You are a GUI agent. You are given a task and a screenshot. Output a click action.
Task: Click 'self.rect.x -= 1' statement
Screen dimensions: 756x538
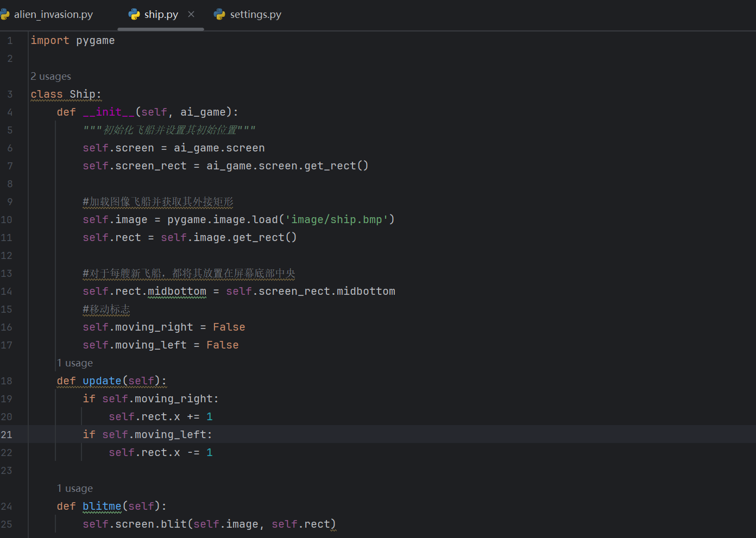click(x=161, y=453)
